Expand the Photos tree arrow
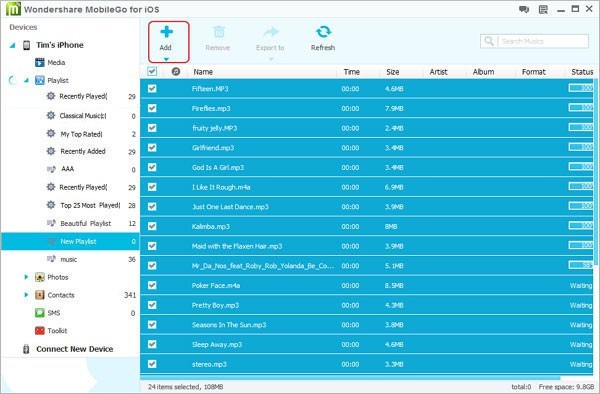The height and width of the screenshot is (394, 600). click(26, 277)
